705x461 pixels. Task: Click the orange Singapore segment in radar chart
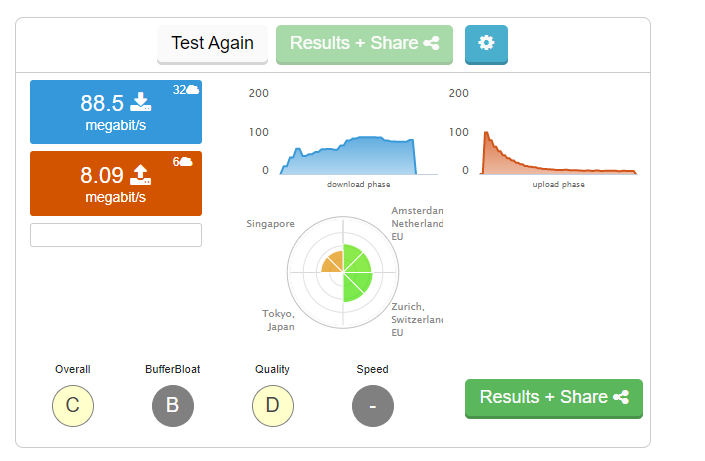tap(333, 263)
